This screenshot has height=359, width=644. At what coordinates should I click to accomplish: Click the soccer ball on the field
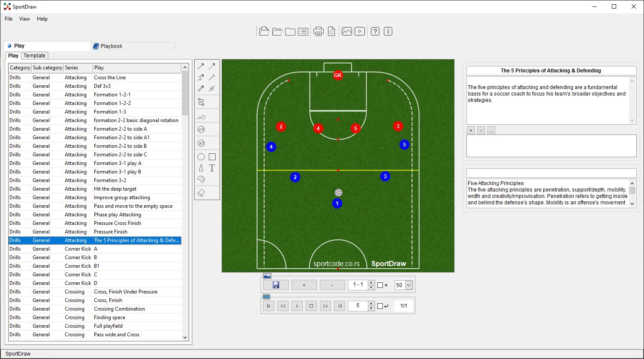pyautogui.click(x=339, y=193)
